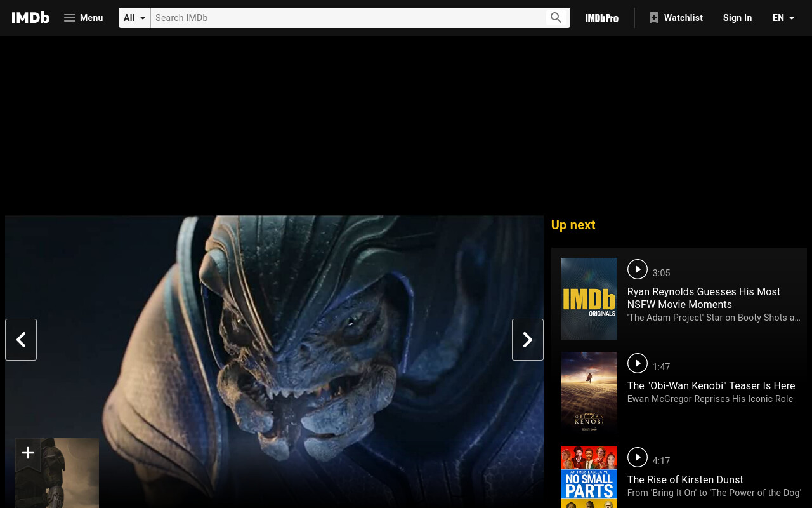The image size is (812, 508).
Task: Open the Obi-Wan Kenobi poster thumbnail
Action: tap(589, 393)
